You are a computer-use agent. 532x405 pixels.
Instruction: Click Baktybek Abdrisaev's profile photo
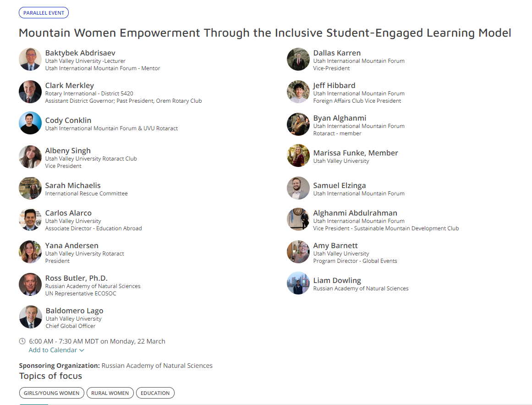pyautogui.click(x=30, y=59)
